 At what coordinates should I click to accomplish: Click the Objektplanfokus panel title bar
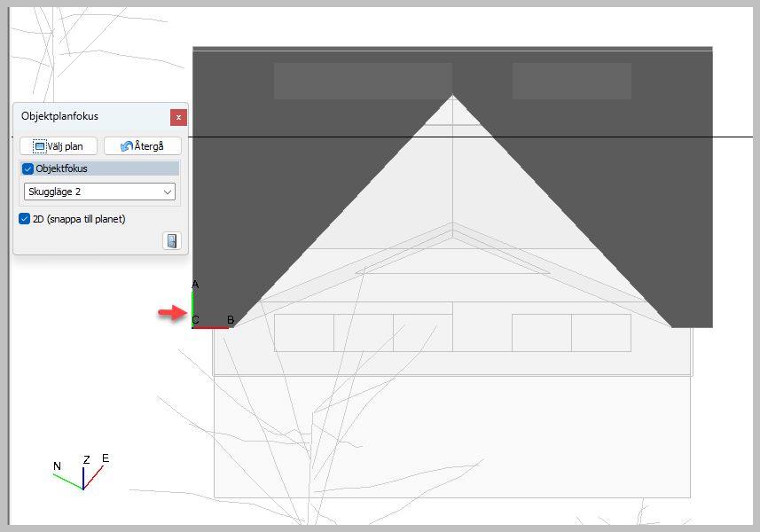[89, 116]
